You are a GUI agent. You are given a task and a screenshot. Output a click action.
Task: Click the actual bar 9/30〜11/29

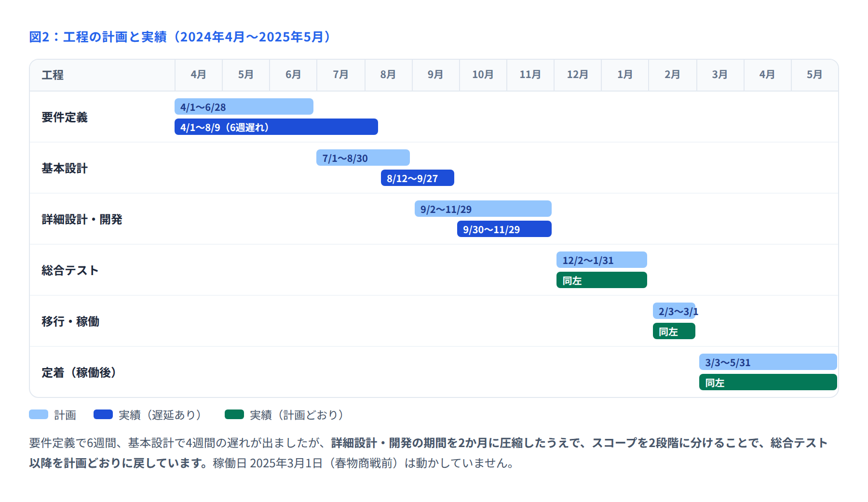(504, 229)
